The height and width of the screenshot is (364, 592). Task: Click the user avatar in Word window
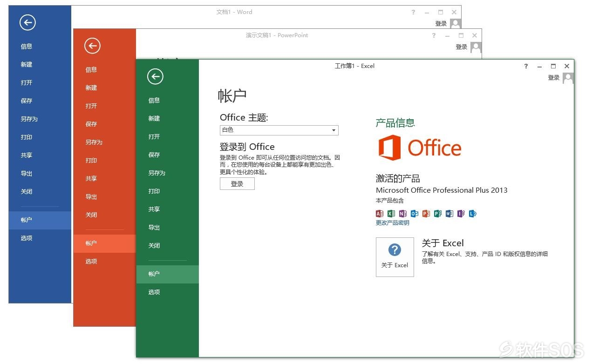coord(456,23)
